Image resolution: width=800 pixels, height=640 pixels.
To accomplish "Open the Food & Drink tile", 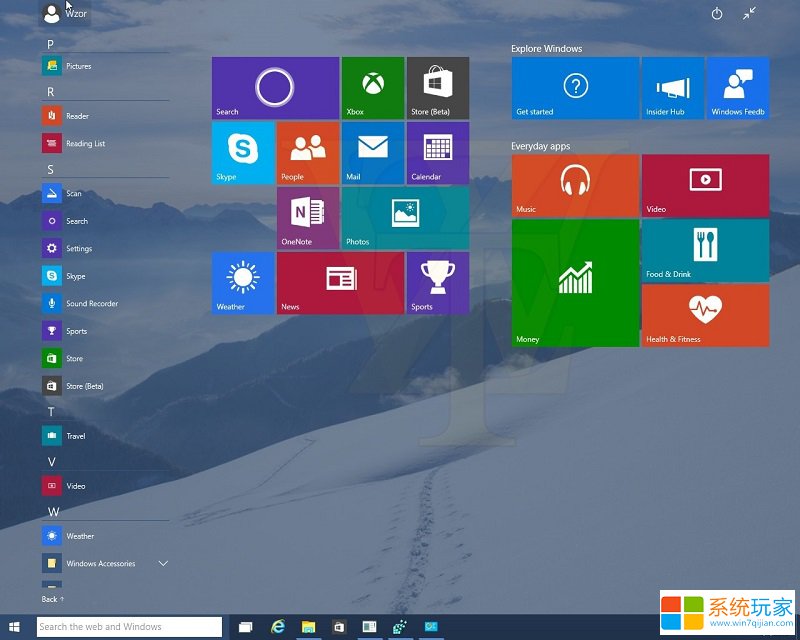I will [706, 251].
